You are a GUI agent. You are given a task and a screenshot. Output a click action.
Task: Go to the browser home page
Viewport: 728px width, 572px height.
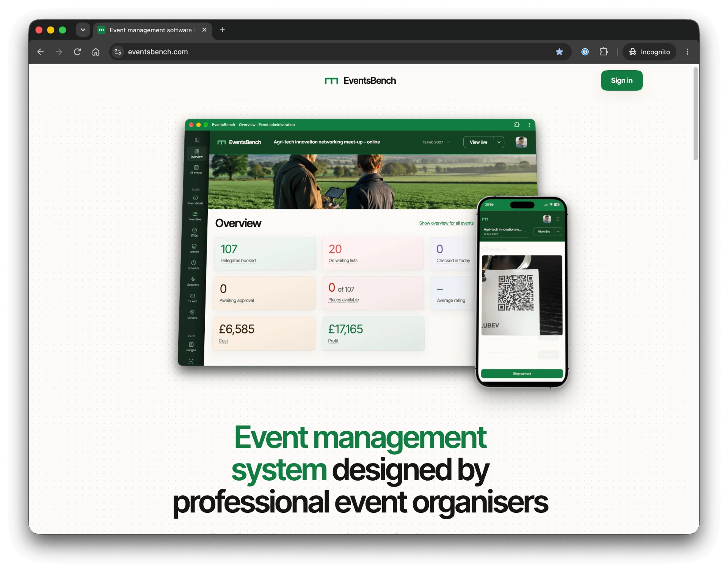(96, 52)
